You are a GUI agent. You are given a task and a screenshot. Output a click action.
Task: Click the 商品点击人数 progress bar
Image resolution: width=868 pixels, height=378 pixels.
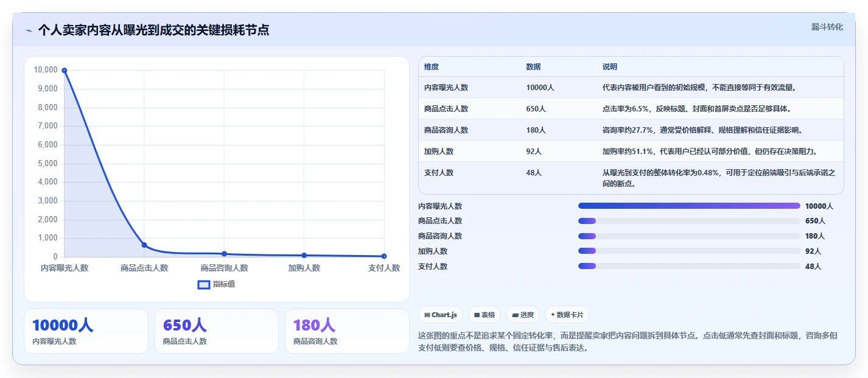tap(689, 221)
